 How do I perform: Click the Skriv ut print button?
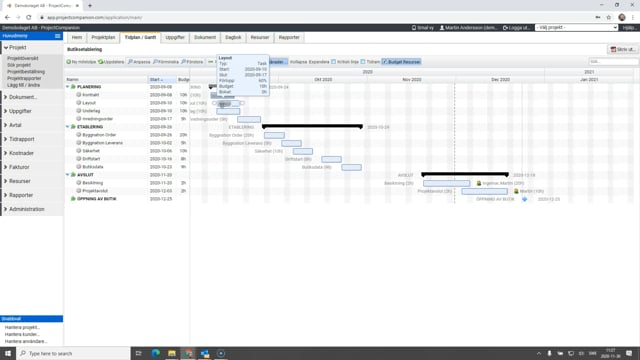pos(623,49)
